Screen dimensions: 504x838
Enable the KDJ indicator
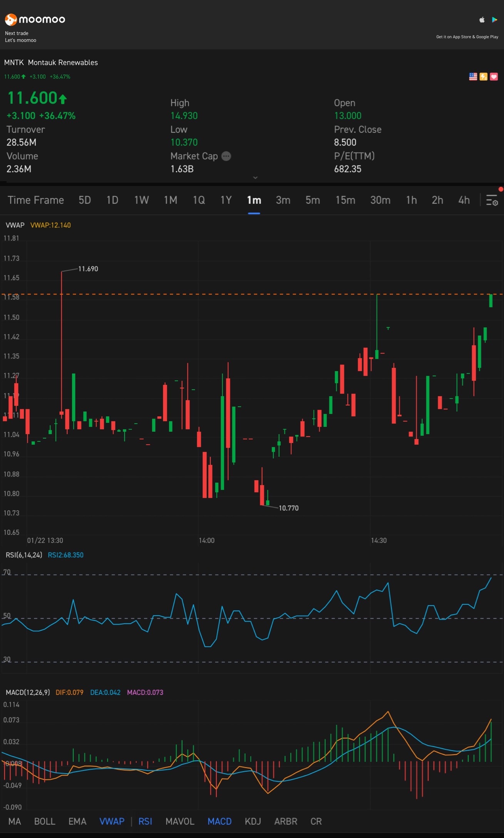[253, 821]
